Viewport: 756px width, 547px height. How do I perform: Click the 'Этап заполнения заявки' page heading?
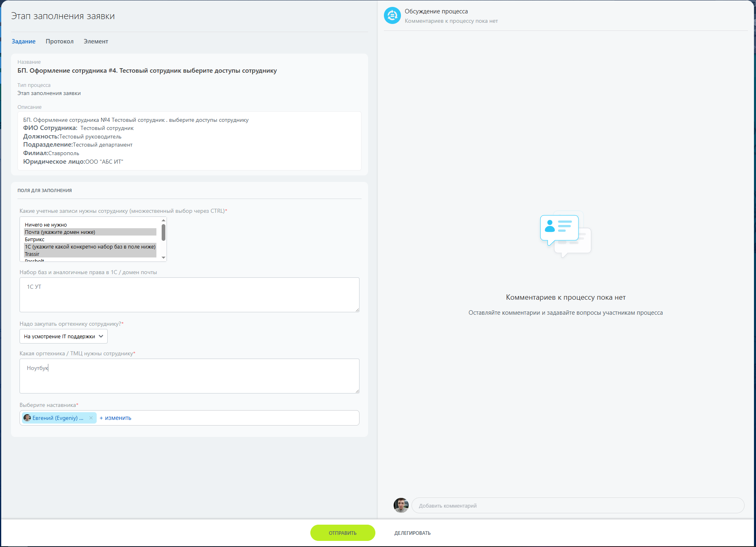point(63,16)
